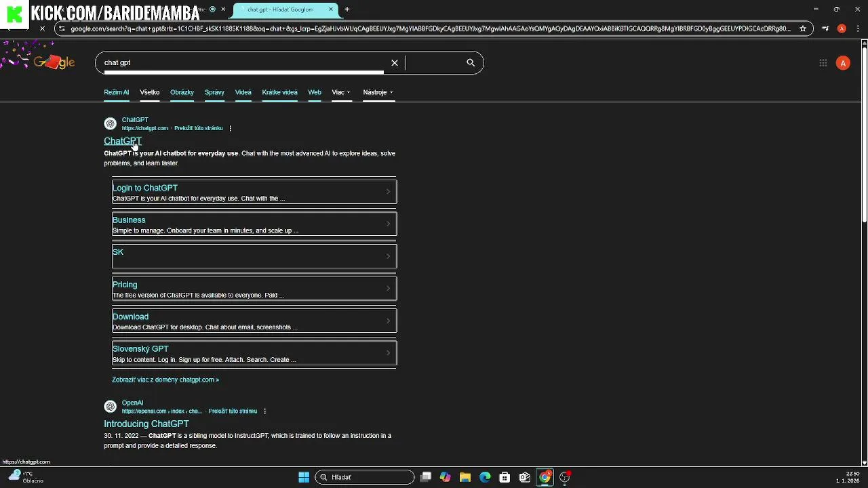Select the Web results tab
Viewport: 868px width, 488px height.
point(315,92)
